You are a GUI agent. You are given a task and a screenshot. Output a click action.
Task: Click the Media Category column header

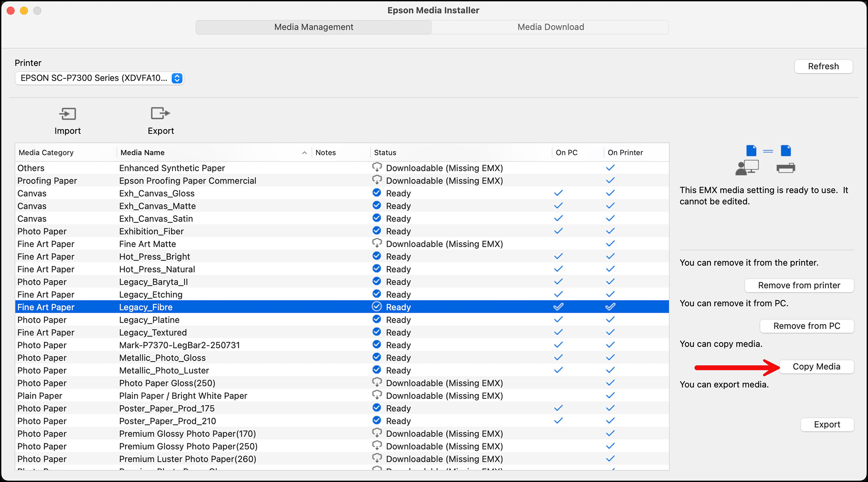tap(66, 152)
